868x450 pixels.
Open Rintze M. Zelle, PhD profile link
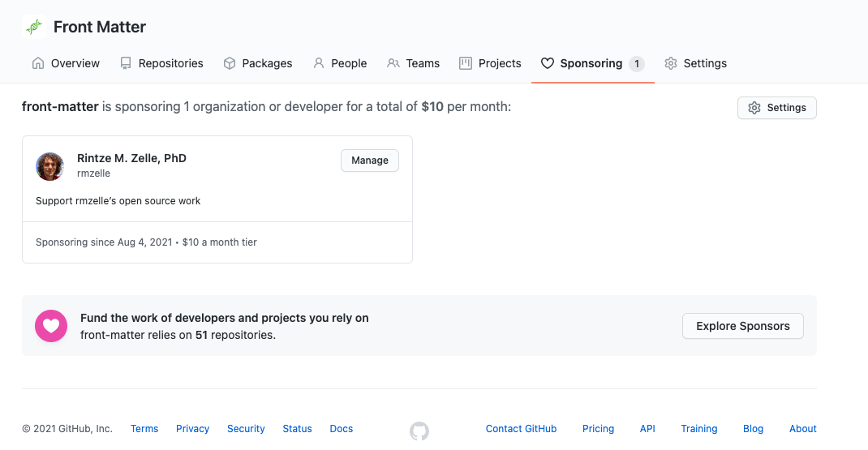pyautogui.click(x=131, y=158)
